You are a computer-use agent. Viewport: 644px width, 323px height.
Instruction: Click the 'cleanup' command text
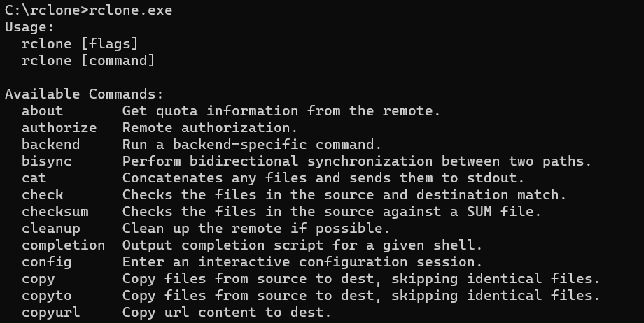point(50,228)
